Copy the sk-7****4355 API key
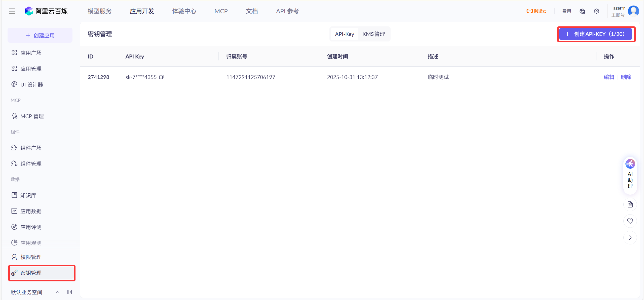The height and width of the screenshot is (300, 644). click(161, 77)
